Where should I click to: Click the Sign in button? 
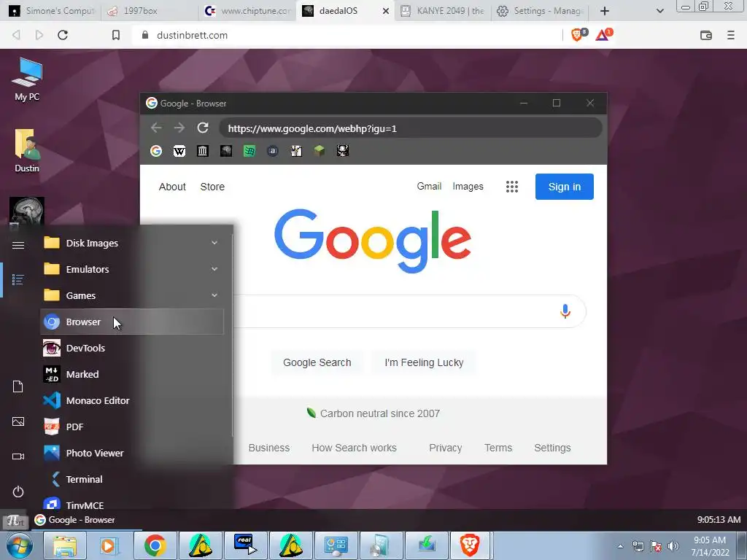click(564, 187)
